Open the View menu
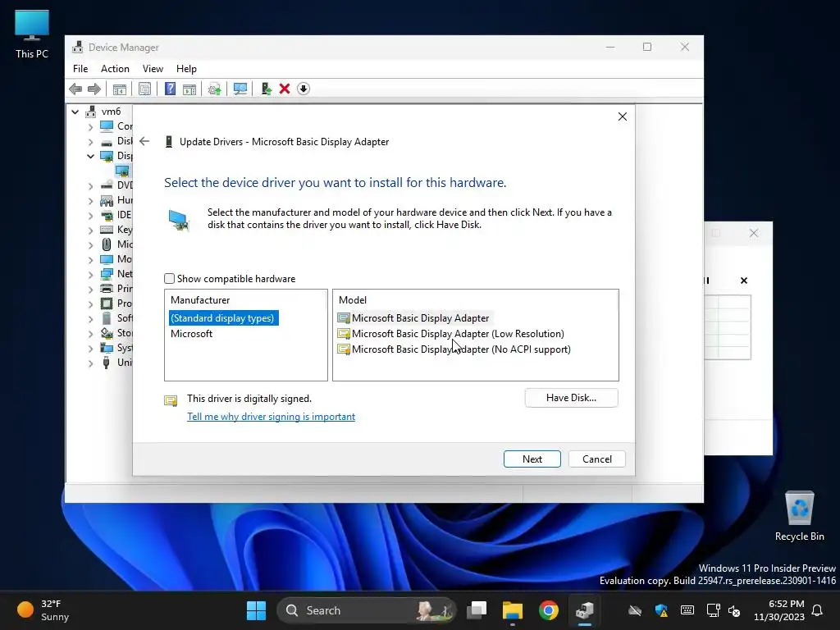840x630 pixels. point(153,69)
